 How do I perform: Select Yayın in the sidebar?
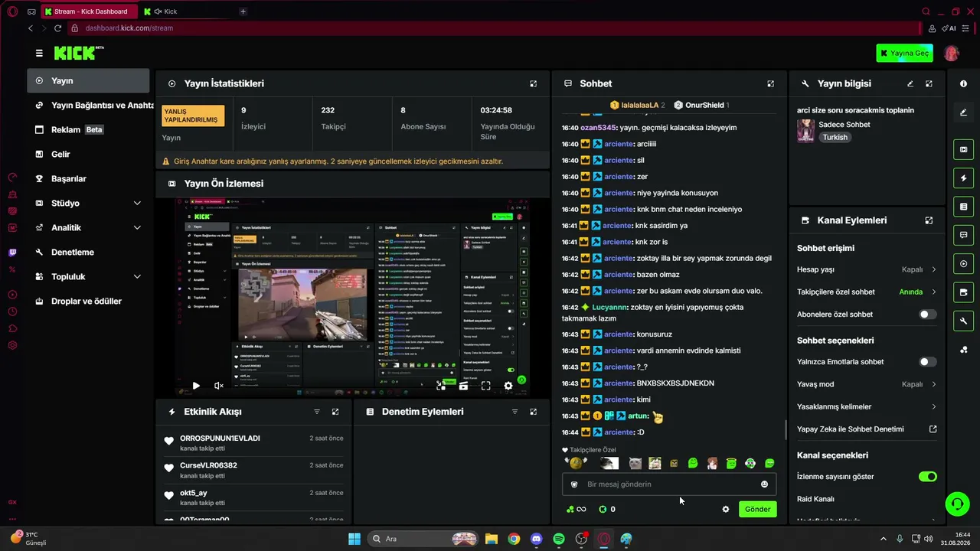coord(88,80)
